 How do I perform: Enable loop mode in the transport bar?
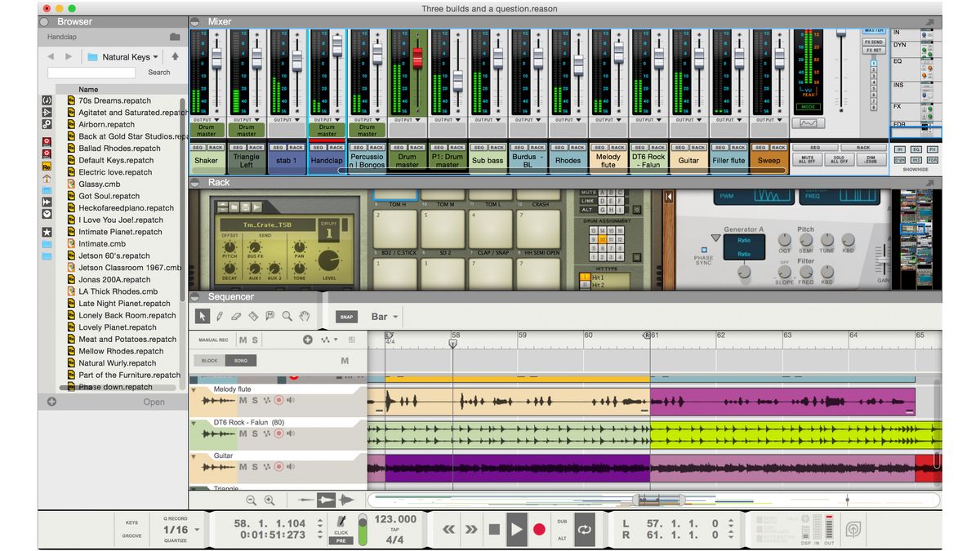[585, 529]
